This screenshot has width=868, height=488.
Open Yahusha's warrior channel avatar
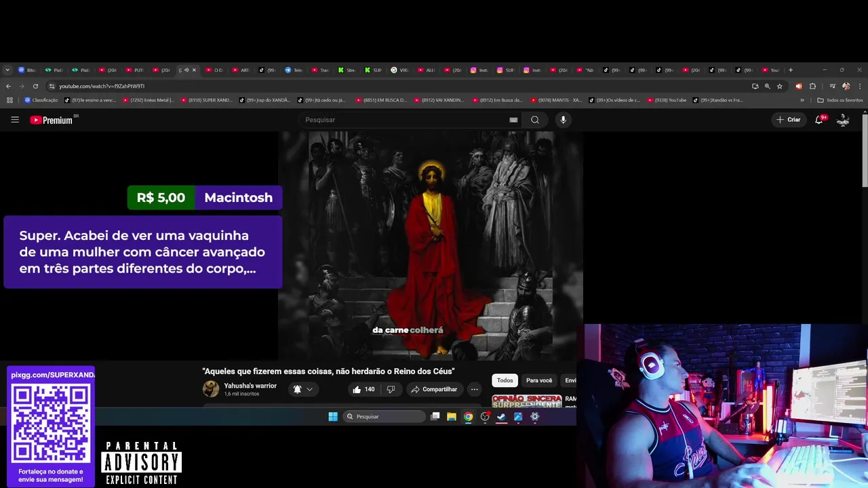pos(211,389)
